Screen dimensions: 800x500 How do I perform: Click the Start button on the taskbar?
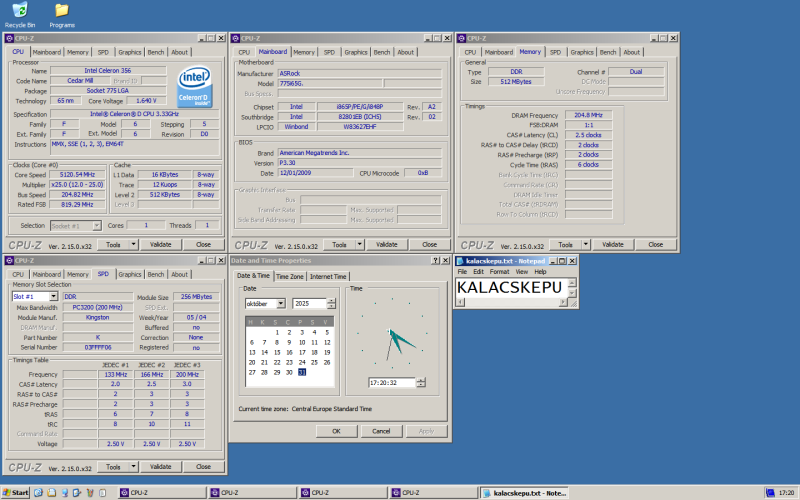click(15, 493)
